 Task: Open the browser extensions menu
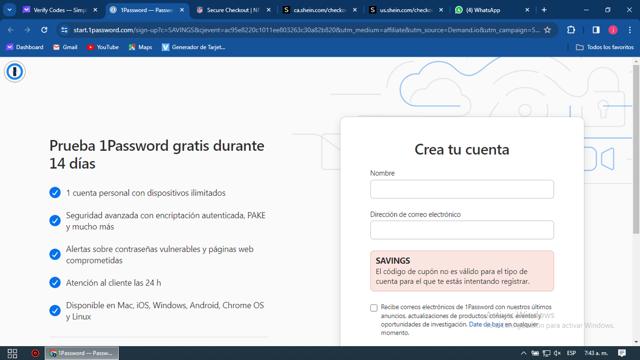click(571, 30)
